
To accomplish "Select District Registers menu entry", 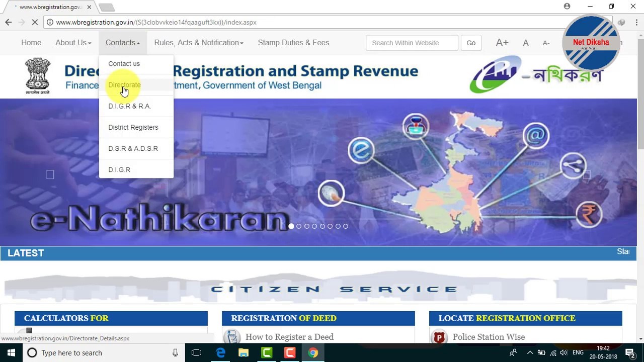I will pos(136,127).
